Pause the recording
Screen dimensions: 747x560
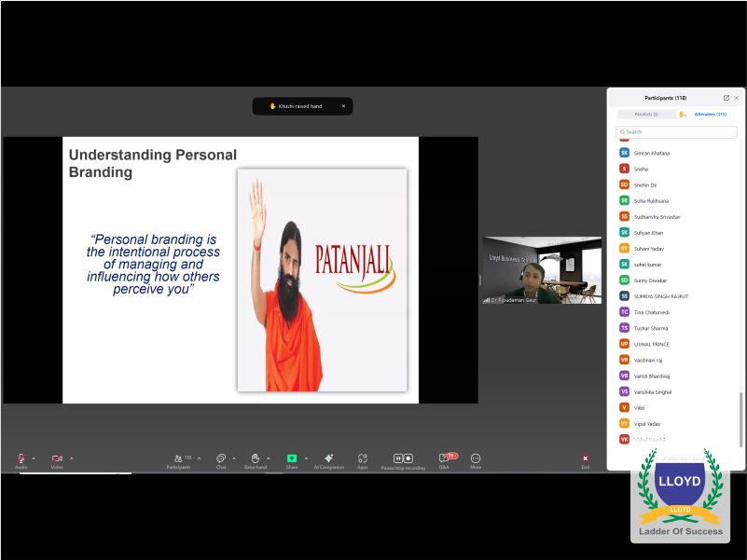click(398, 458)
